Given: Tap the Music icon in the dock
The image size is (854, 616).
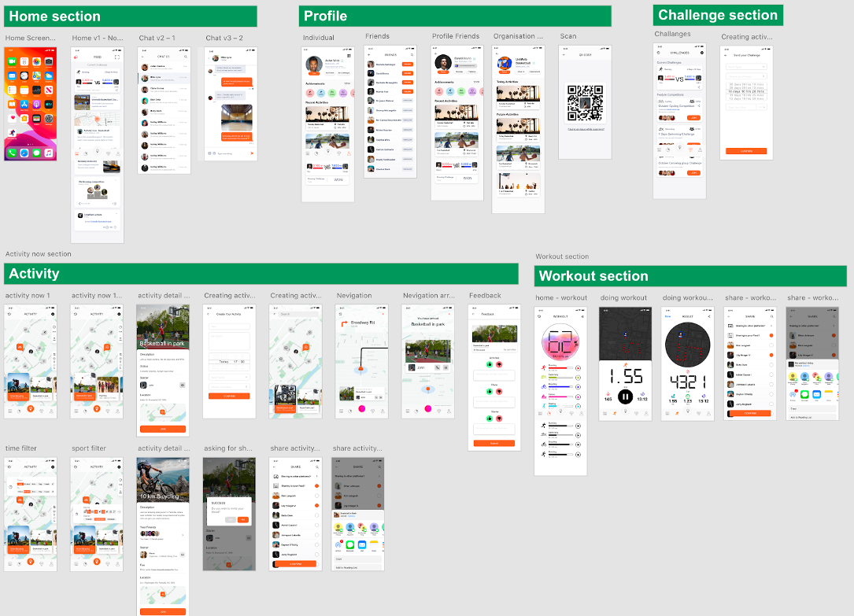Looking at the screenshot, I should click(x=49, y=153).
